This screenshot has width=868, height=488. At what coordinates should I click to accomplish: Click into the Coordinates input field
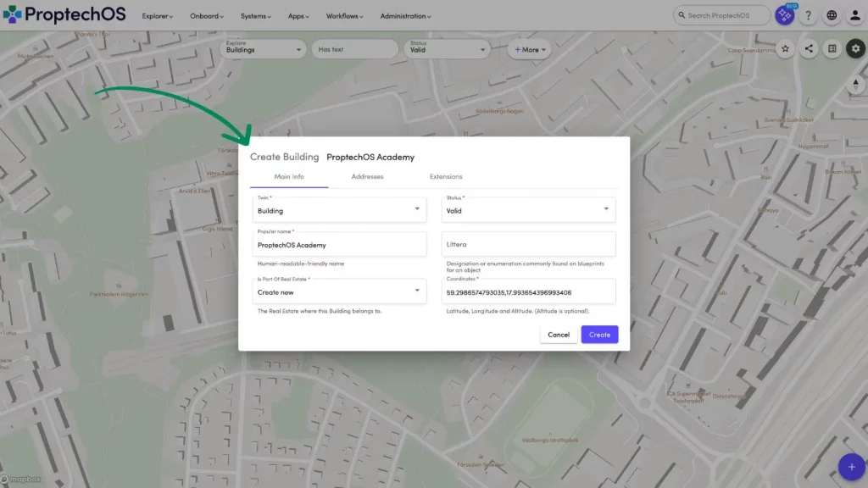(x=528, y=292)
